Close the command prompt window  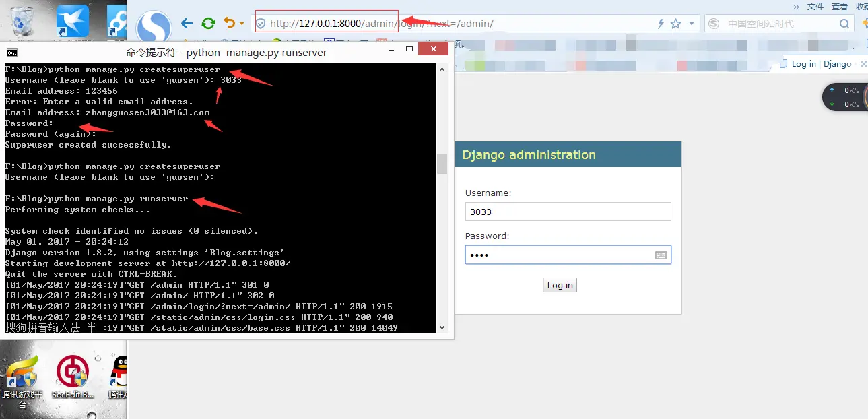click(433, 49)
